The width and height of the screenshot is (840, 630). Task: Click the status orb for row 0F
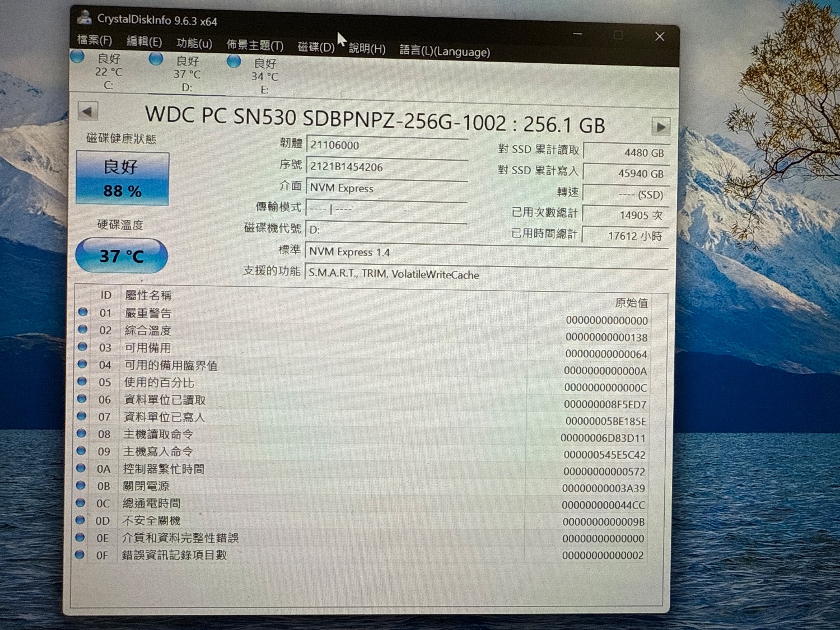point(80,554)
